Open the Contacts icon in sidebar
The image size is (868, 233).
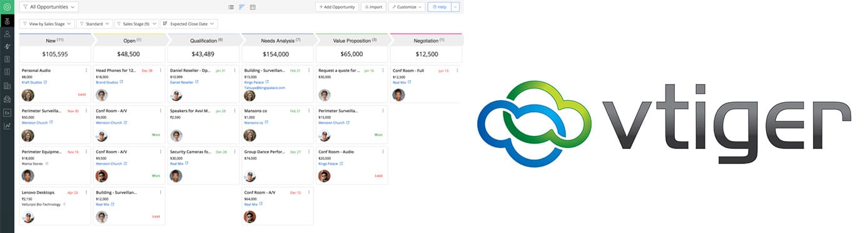point(7,34)
